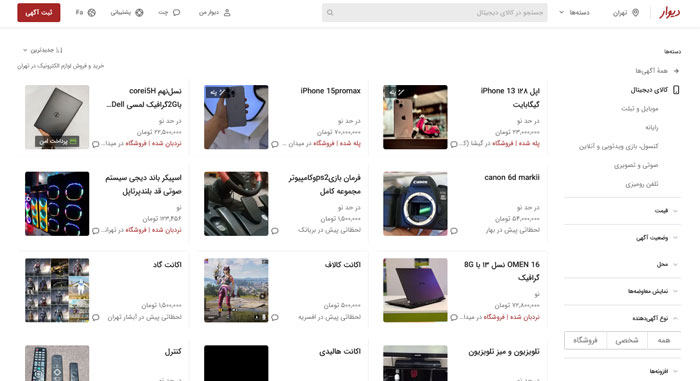
Task: Select موبایل و تبلت subcategory
Action: (639, 109)
